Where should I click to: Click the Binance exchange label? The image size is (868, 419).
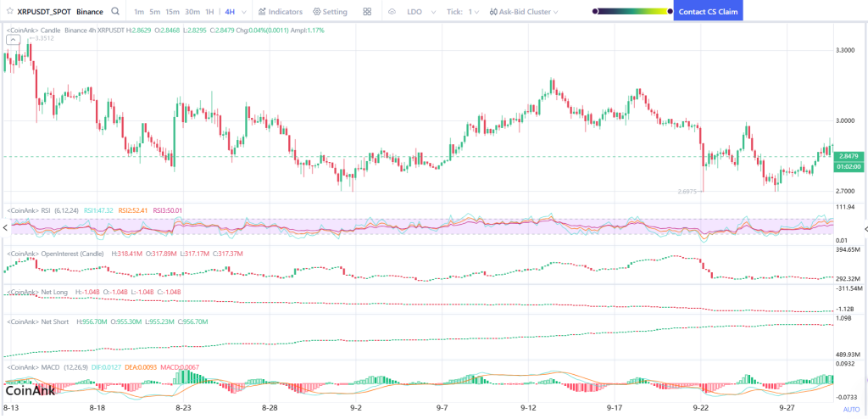(x=90, y=12)
